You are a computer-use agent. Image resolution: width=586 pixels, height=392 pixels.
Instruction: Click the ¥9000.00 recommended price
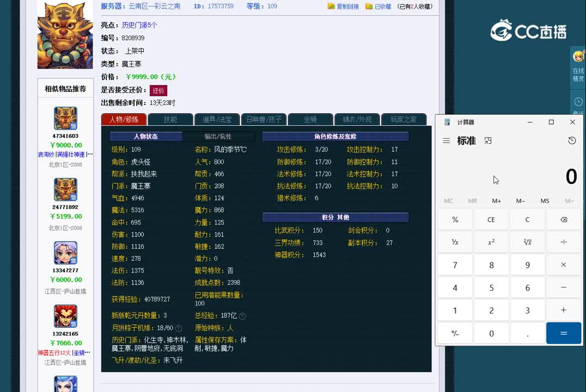pos(66,145)
